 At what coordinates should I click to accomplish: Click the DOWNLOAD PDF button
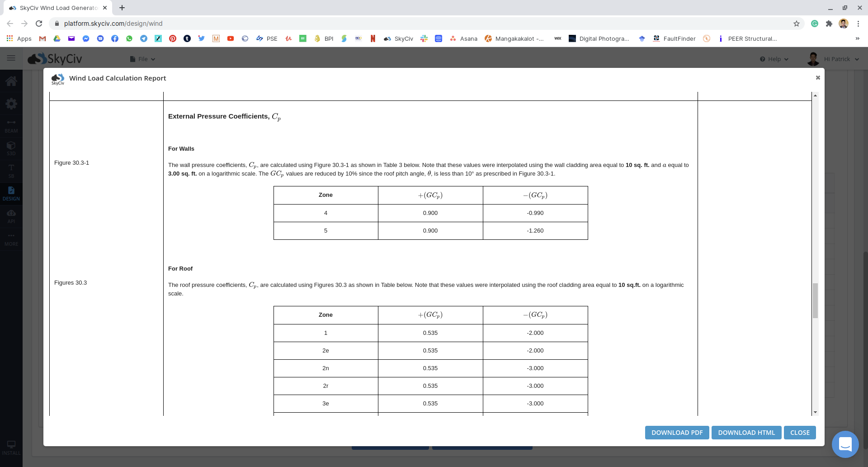[676, 433]
